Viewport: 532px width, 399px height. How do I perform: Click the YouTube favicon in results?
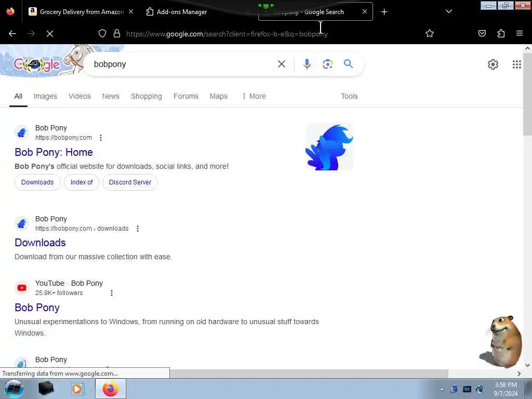click(x=22, y=288)
